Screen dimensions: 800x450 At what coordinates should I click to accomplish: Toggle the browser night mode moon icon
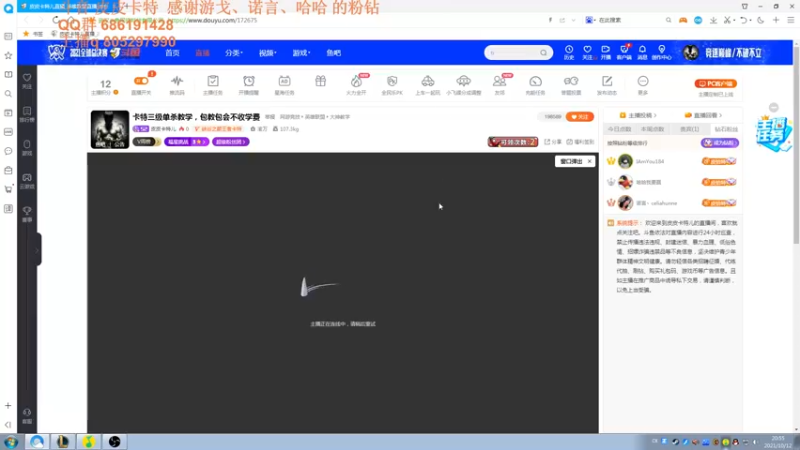click(761, 20)
